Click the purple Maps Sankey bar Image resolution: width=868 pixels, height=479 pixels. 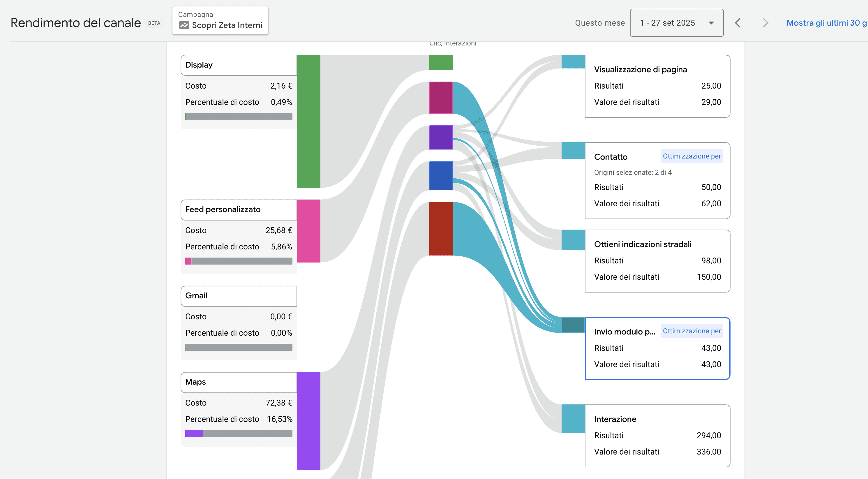pyautogui.click(x=308, y=421)
